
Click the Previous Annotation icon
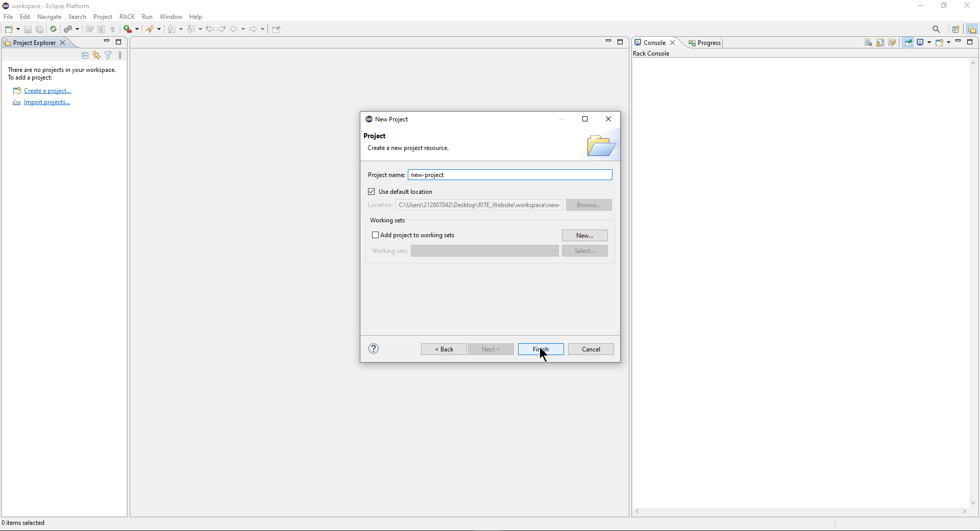(191, 29)
